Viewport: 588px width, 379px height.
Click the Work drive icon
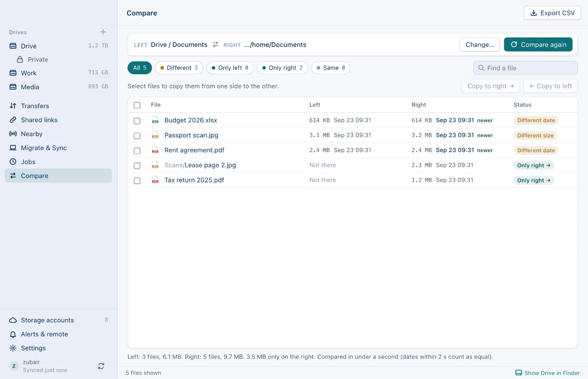(13, 73)
